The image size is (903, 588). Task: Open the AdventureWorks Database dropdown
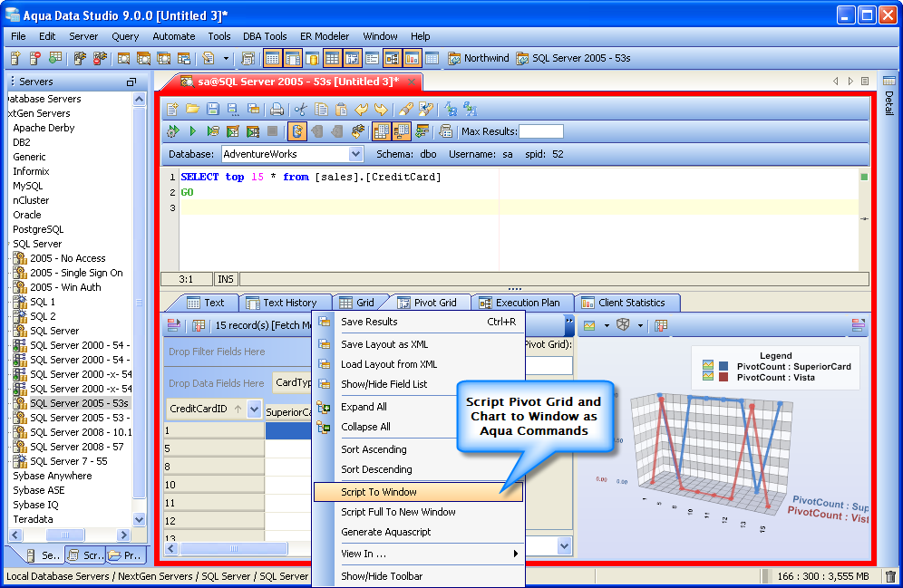pos(356,154)
